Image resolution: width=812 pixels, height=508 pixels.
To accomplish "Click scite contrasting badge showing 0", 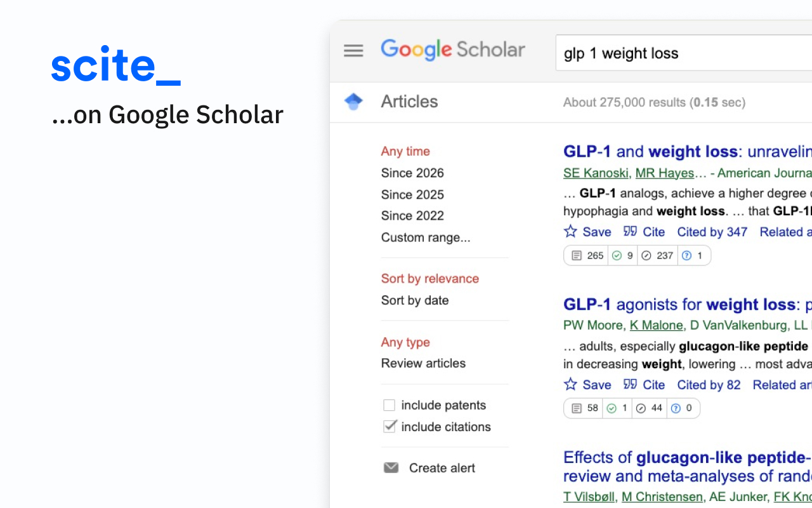I will 682,408.
